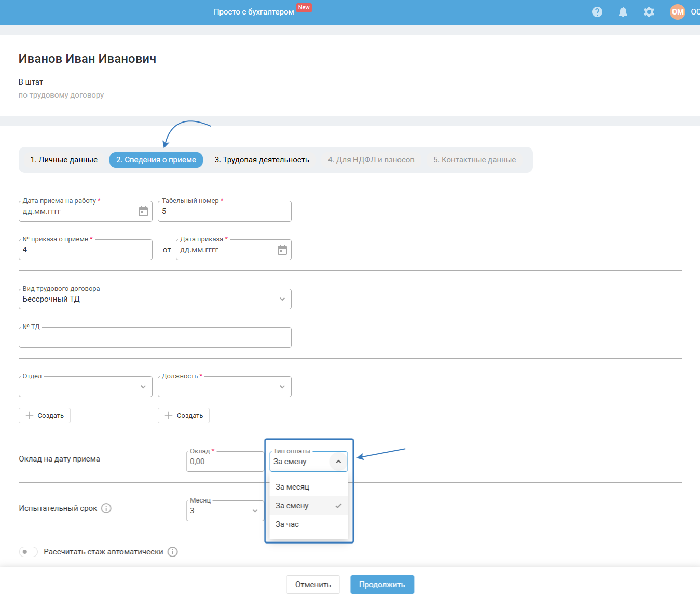
Task: Click info icon next to auto seniority calculation
Action: [173, 552]
